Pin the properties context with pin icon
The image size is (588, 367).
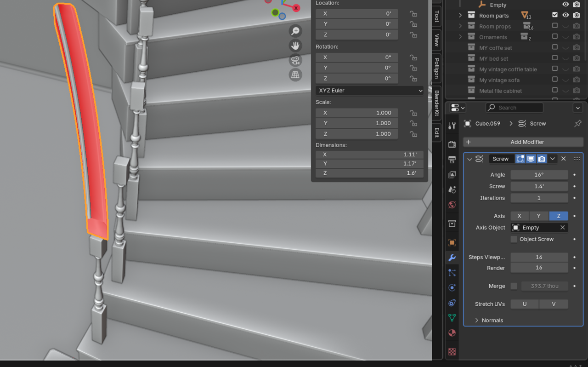click(578, 123)
